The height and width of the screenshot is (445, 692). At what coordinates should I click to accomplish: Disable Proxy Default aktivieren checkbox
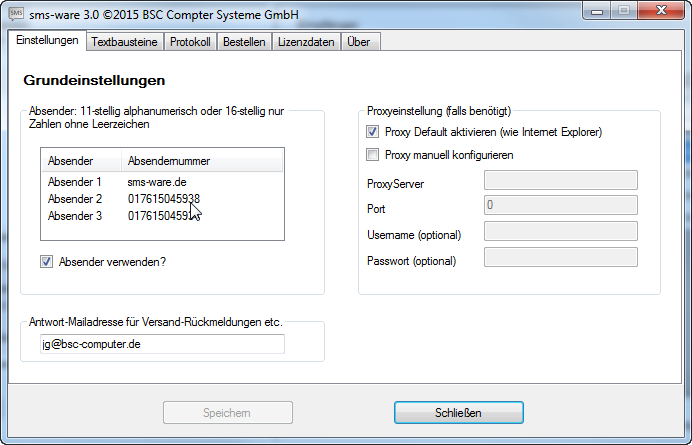pyautogui.click(x=372, y=132)
